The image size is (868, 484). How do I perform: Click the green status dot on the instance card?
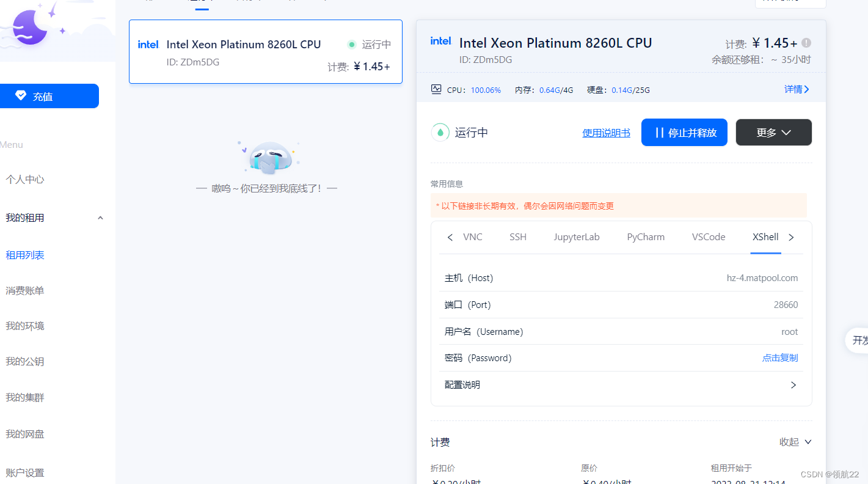pos(352,45)
